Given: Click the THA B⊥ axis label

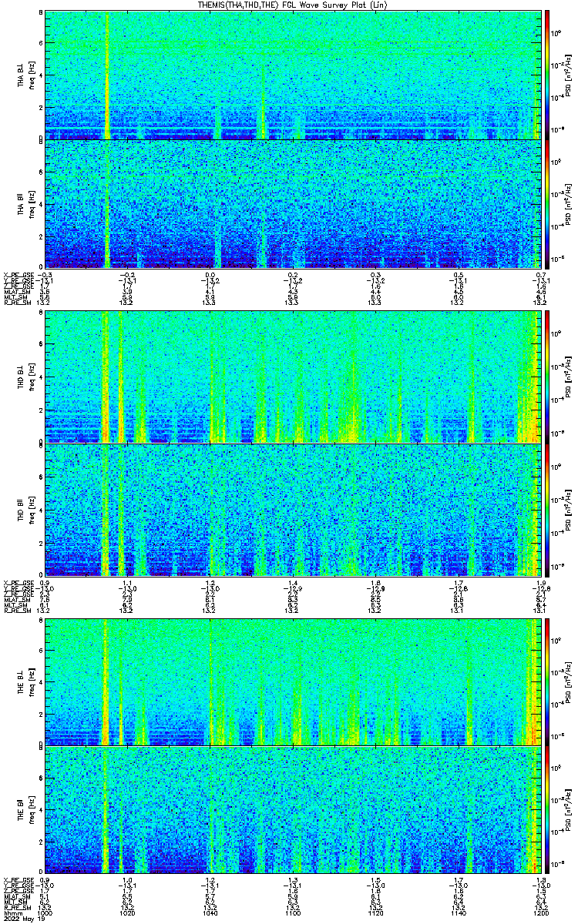Looking at the screenshot, I should (21, 77).
